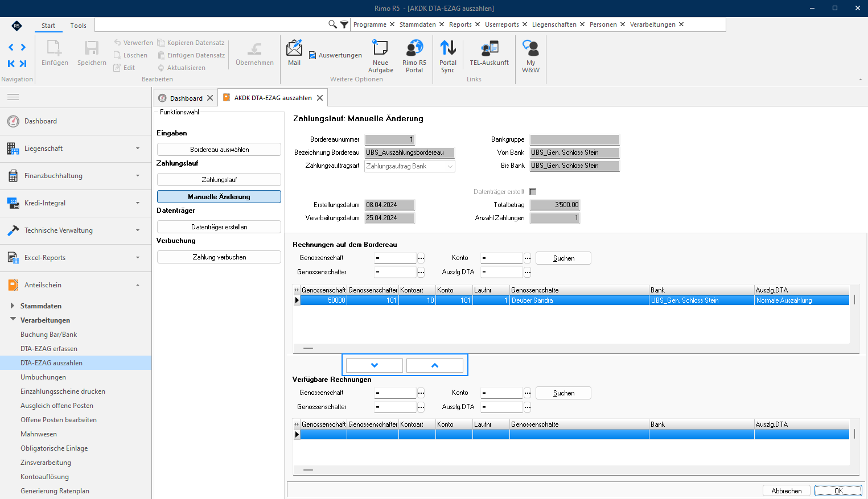
Task: Select the Deuber Sandra invoice row
Action: [x=571, y=300]
